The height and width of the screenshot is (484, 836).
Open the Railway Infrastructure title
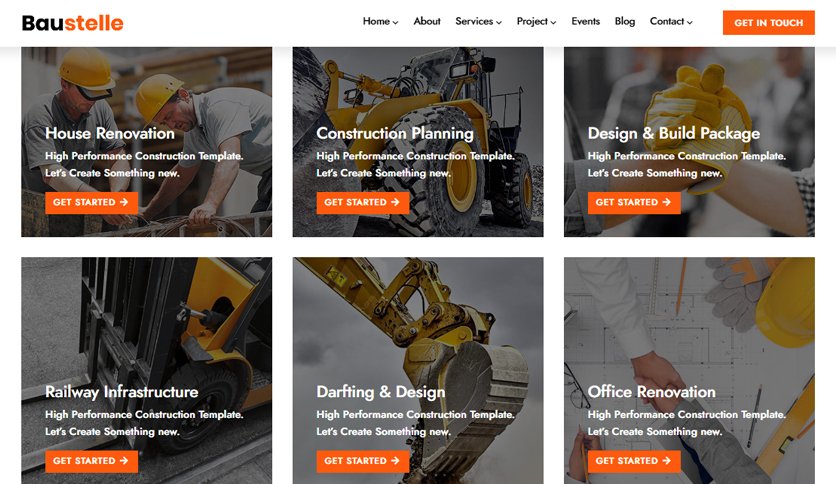click(x=122, y=392)
